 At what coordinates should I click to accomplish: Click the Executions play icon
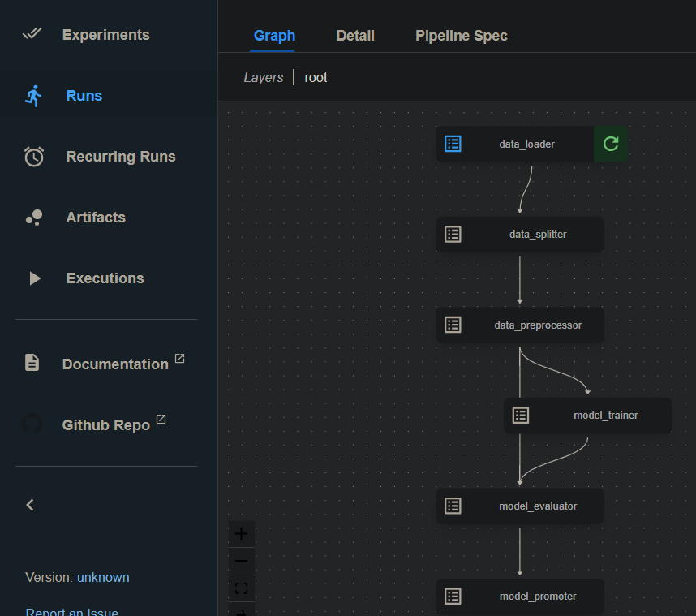tap(34, 278)
